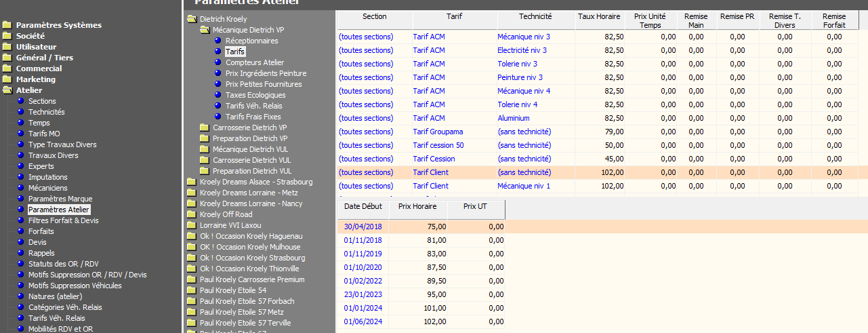Select the 01/06/2024 date row
Viewport: 868px width, 333px height.
coord(421,321)
